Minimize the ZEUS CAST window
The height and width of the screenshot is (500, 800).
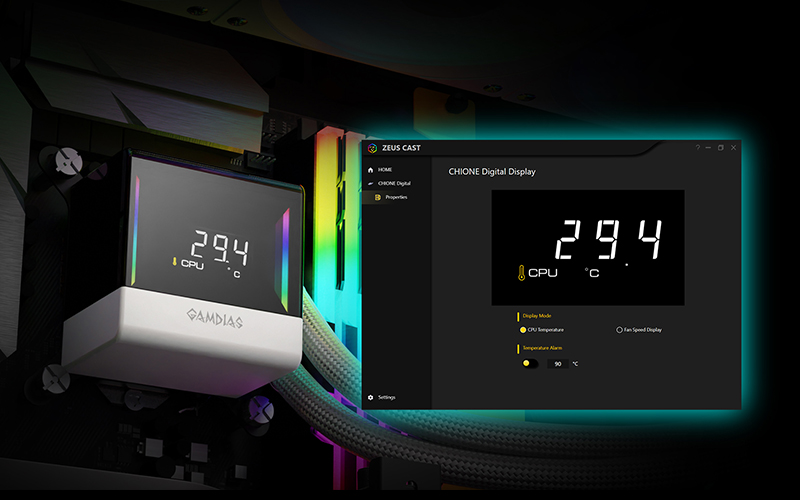[708, 148]
